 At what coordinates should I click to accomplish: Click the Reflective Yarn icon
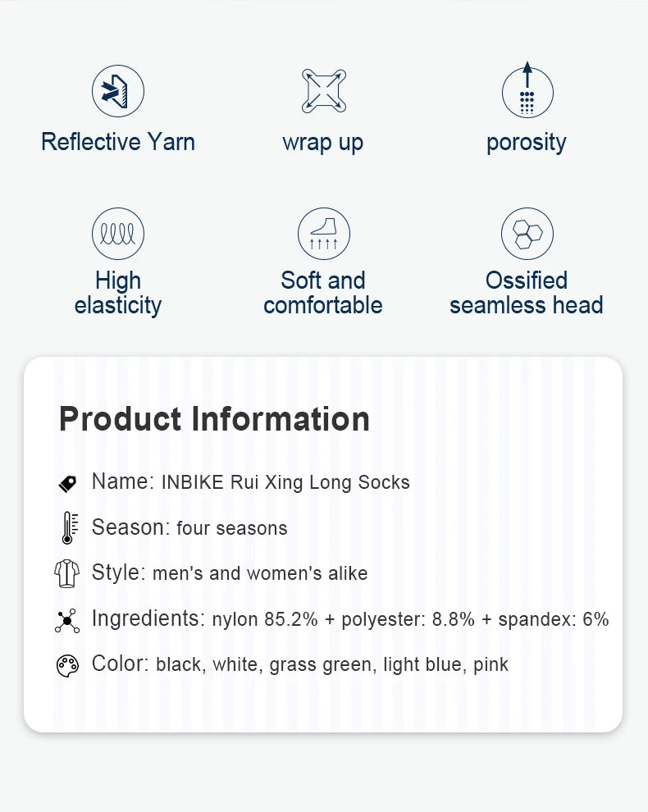click(118, 91)
